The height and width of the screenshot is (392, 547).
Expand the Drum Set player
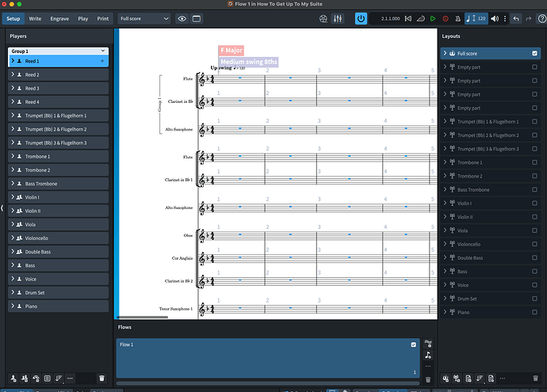click(13, 292)
